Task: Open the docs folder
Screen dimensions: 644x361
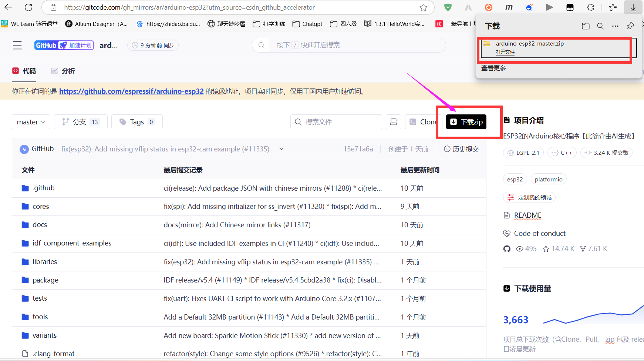Action: click(x=40, y=225)
